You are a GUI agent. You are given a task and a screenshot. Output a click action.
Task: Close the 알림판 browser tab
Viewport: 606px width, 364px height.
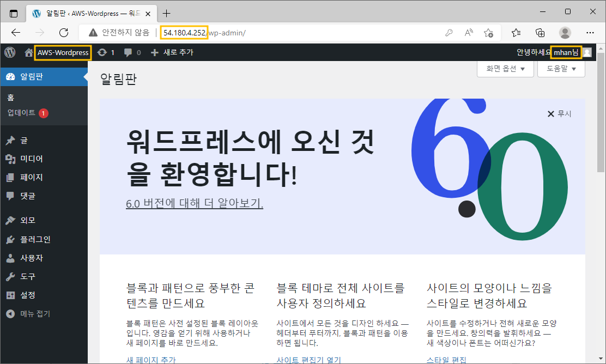pos(148,14)
